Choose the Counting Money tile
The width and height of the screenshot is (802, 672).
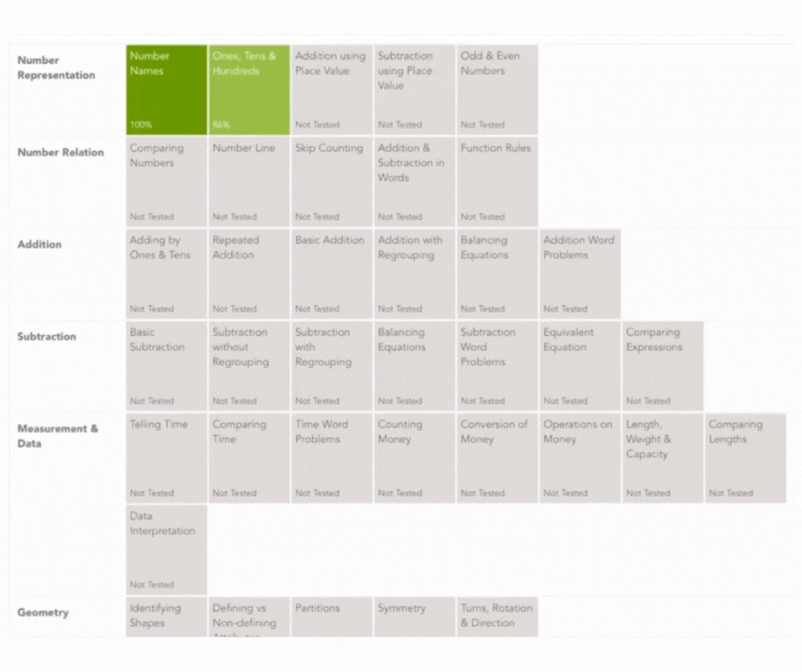click(x=415, y=458)
